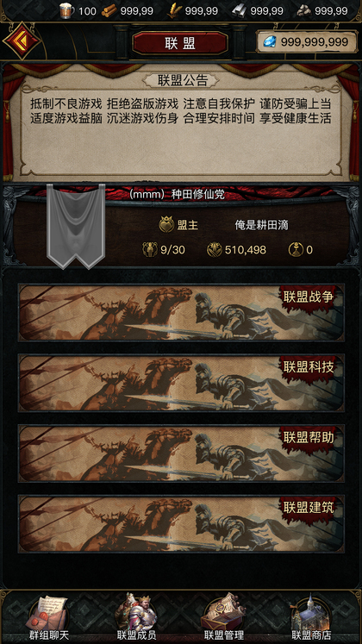Tap the beer mug resource icon
This screenshot has width=362, height=644.
tap(67, 10)
